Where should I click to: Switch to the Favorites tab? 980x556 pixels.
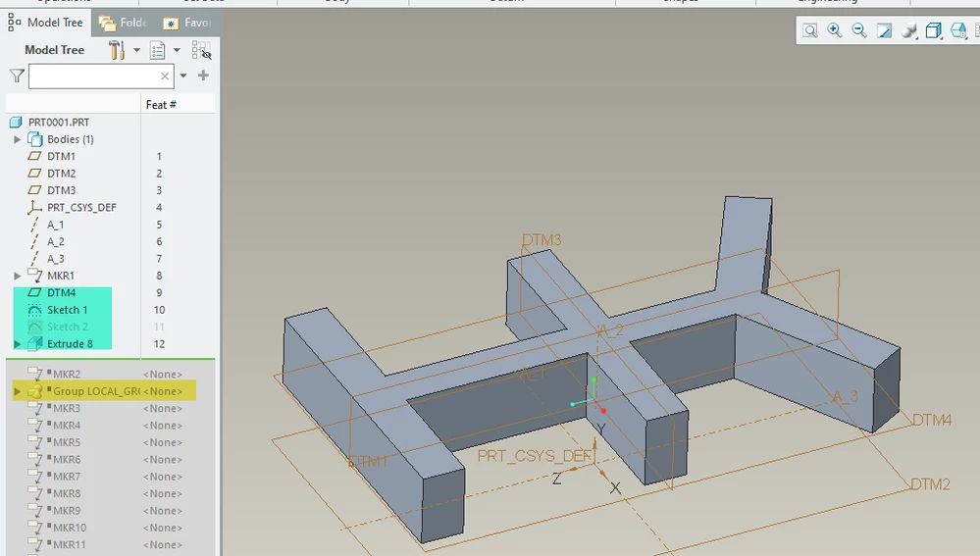(x=186, y=24)
